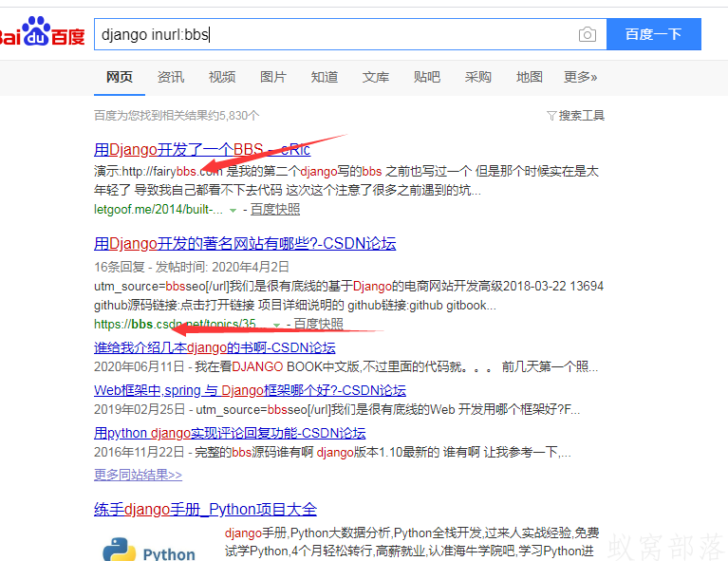Open the bbs.csdn.net topics URL
Viewport: 728px width, 561px height.
(180, 324)
